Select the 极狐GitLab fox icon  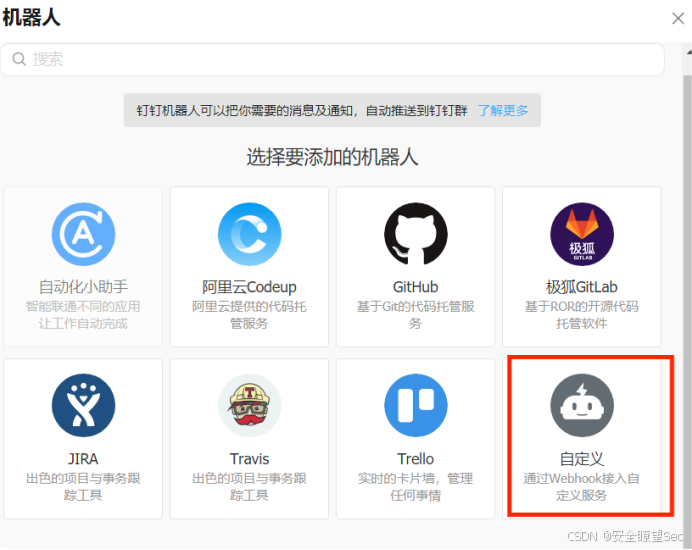[582, 234]
